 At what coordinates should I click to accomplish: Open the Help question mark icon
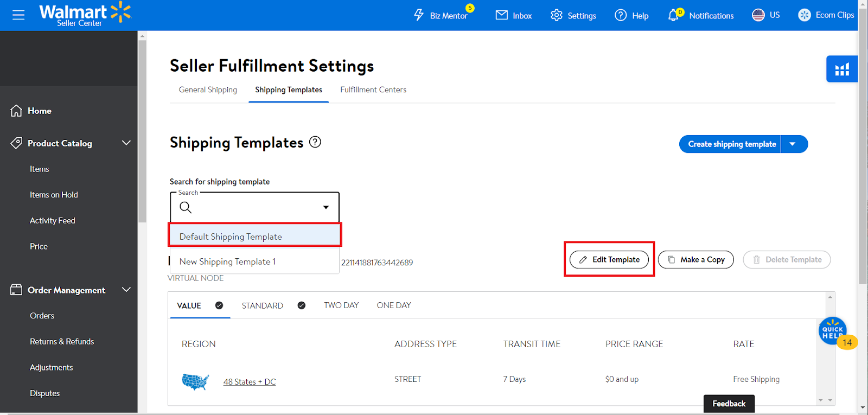pos(621,15)
